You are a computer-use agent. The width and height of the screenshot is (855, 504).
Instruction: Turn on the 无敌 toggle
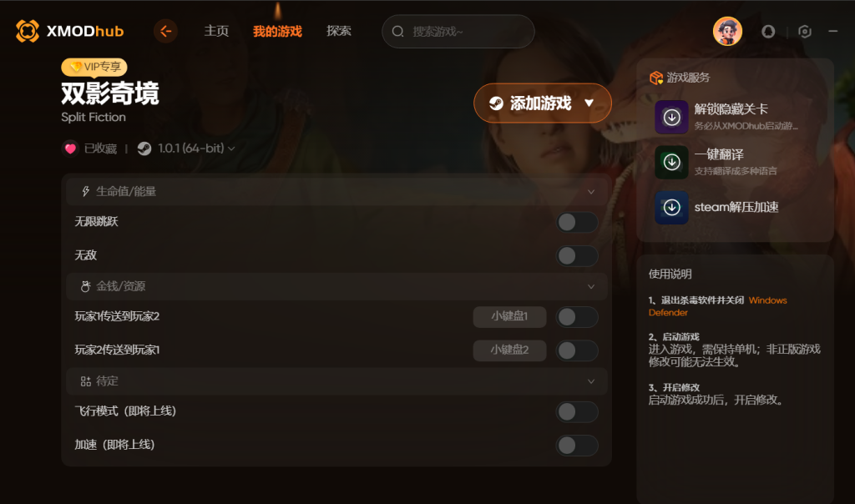(577, 256)
